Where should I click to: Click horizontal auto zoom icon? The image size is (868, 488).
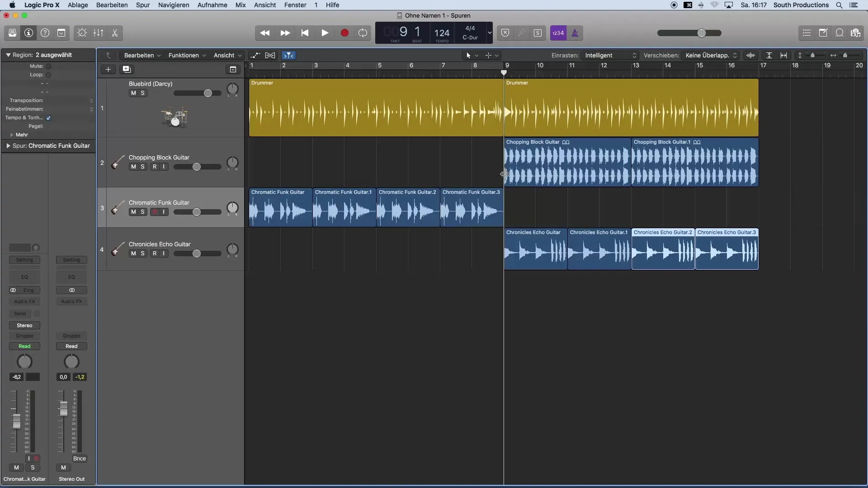(x=784, y=56)
